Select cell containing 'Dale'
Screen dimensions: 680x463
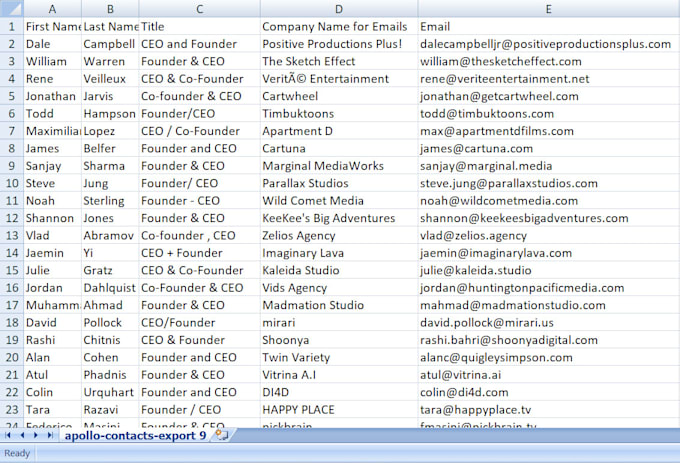(52, 44)
